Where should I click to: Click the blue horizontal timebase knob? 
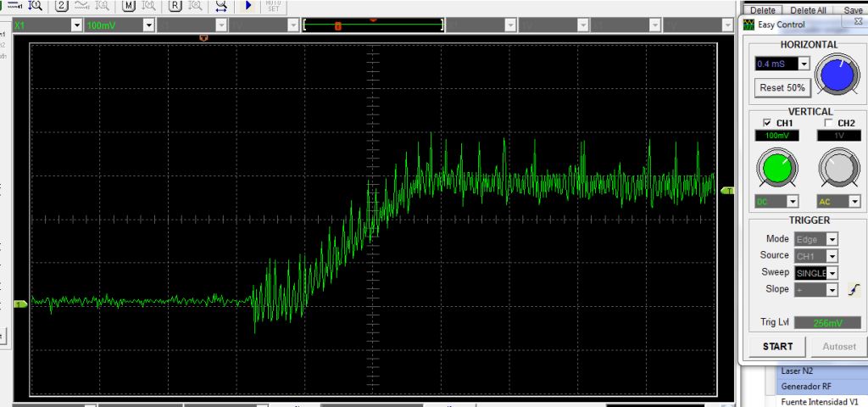point(837,76)
